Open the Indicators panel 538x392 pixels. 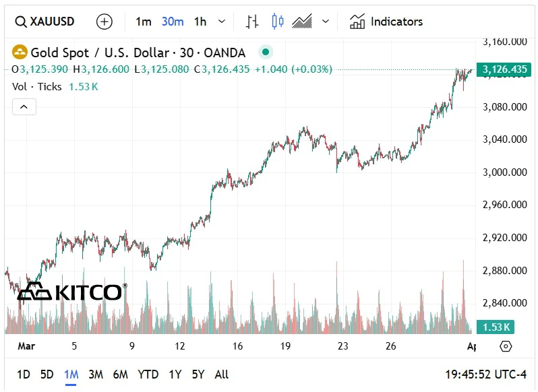[386, 22]
